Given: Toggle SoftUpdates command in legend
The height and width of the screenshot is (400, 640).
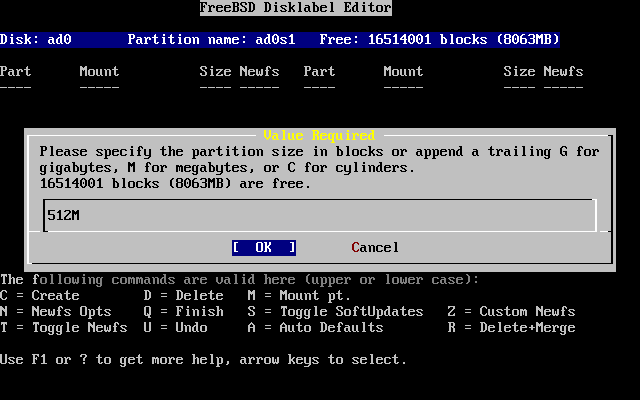Looking at the screenshot, I should pyautogui.click(x=335, y=312).
